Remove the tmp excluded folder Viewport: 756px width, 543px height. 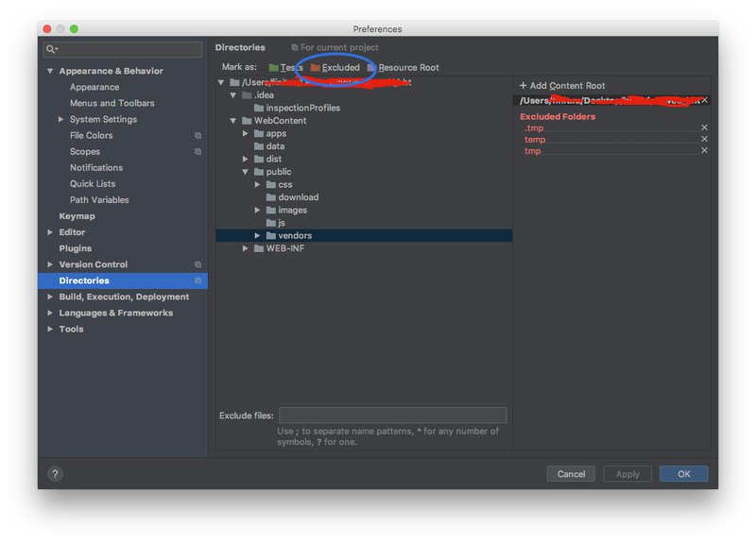pyautogui.click(x=704, y=151)
